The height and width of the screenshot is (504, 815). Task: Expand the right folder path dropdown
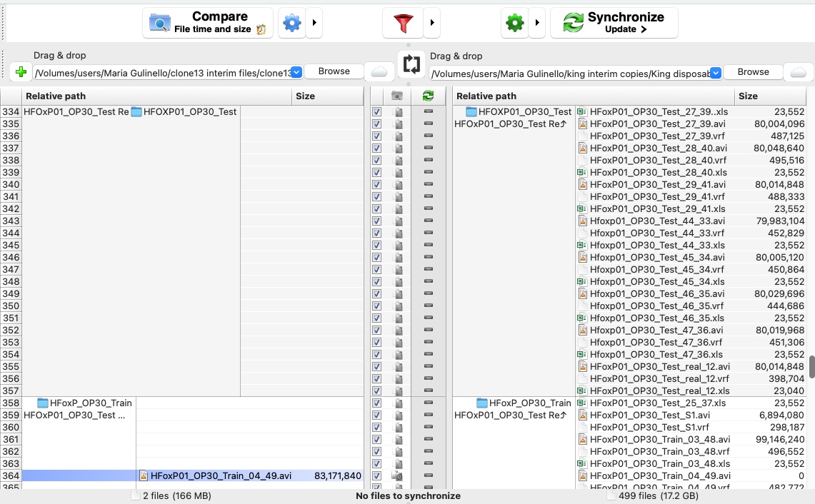(x=716, y=73)
